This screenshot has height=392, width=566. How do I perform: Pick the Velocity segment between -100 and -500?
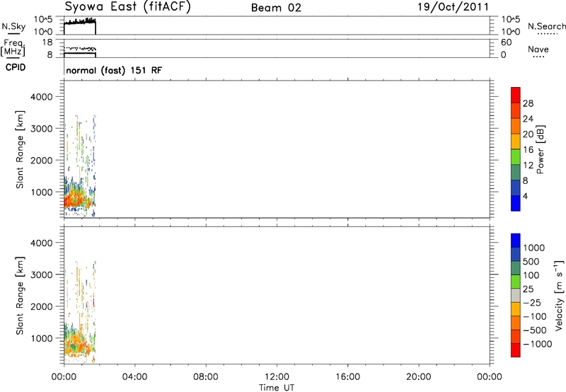click(x=516, y=323)
